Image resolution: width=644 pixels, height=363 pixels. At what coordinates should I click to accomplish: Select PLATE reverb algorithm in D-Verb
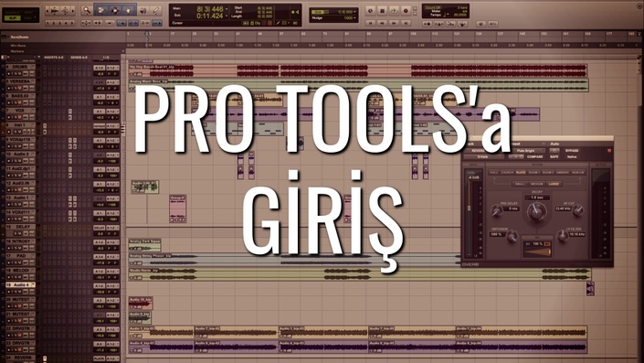coord(521,173)
